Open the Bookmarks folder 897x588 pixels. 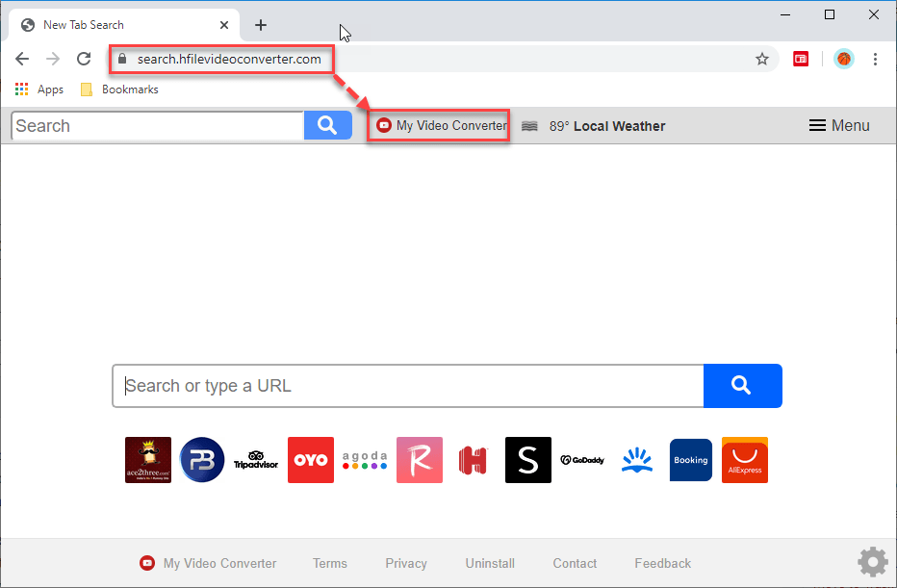pos(119,89)
